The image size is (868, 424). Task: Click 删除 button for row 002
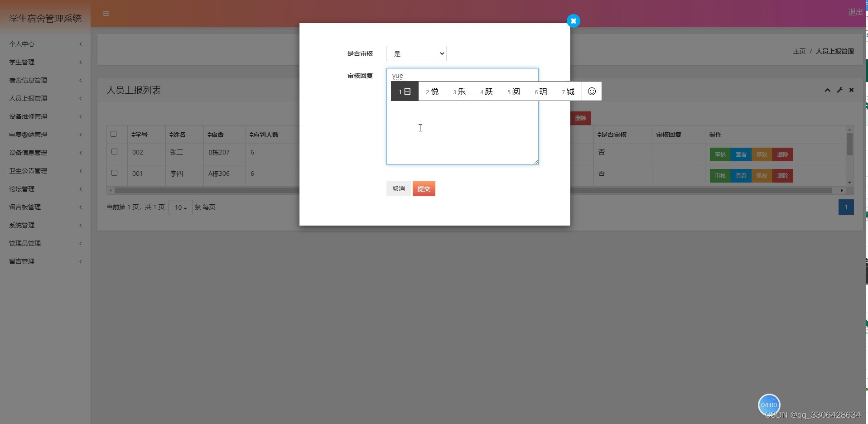[x=783, y=154]
